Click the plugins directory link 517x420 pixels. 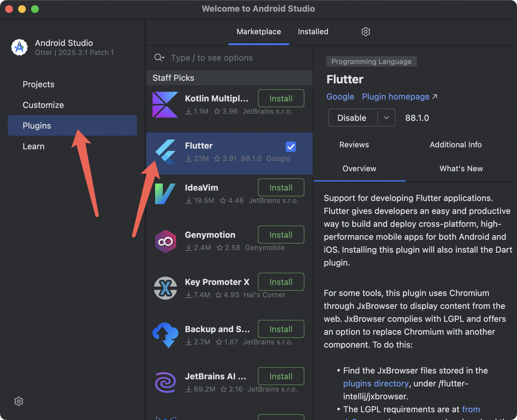(x=376, y=383)
